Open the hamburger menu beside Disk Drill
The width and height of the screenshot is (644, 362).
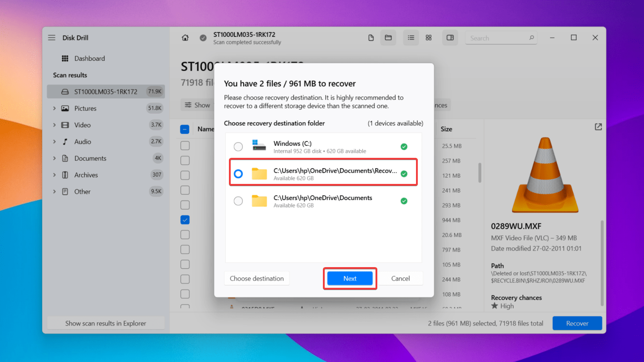click(52, 38)
